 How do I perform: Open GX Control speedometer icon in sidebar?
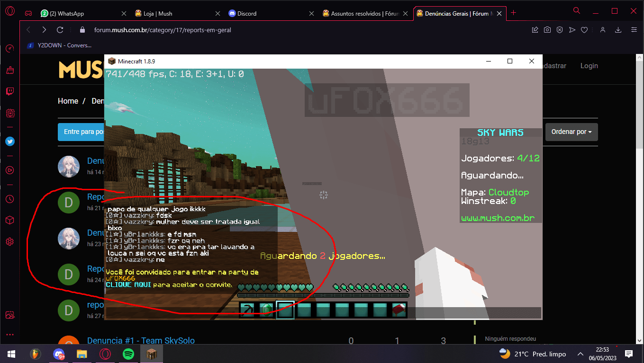tap(9, 48)
